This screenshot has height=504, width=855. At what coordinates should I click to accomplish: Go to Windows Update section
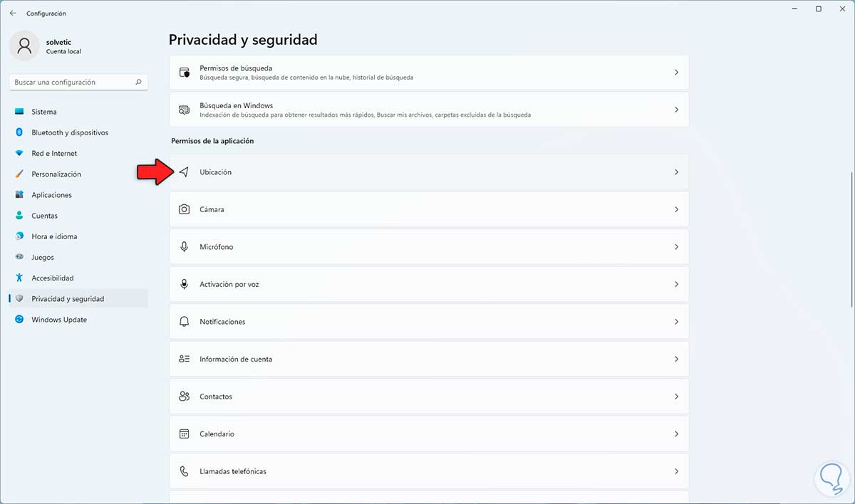point(59,320)
